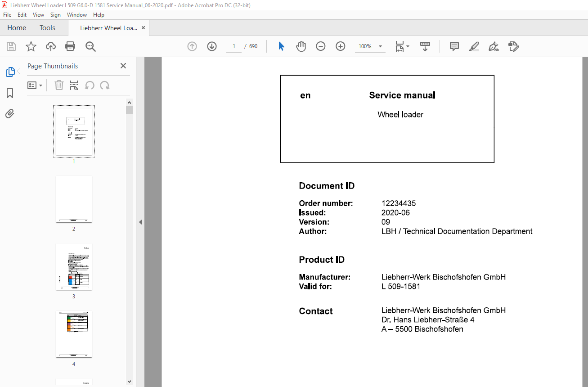Open the zoom level 100% dropdown
588x387 pixels.
(370, 46)
